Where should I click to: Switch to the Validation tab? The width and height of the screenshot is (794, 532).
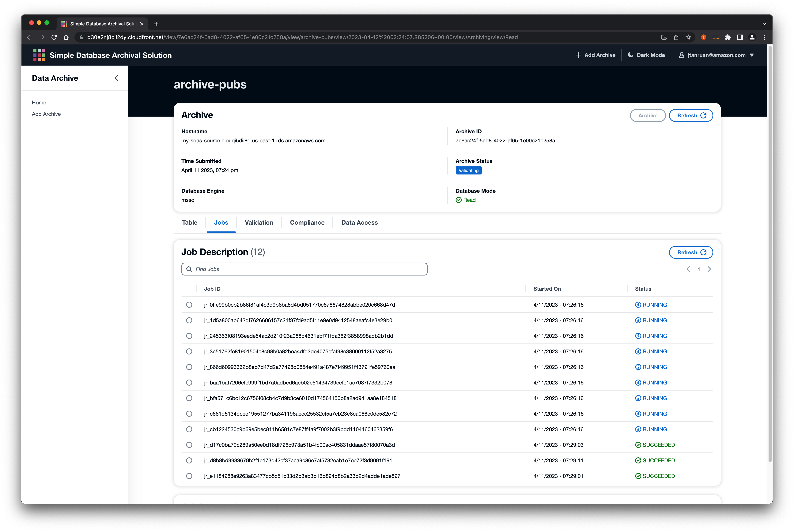(x=259, y=223)
